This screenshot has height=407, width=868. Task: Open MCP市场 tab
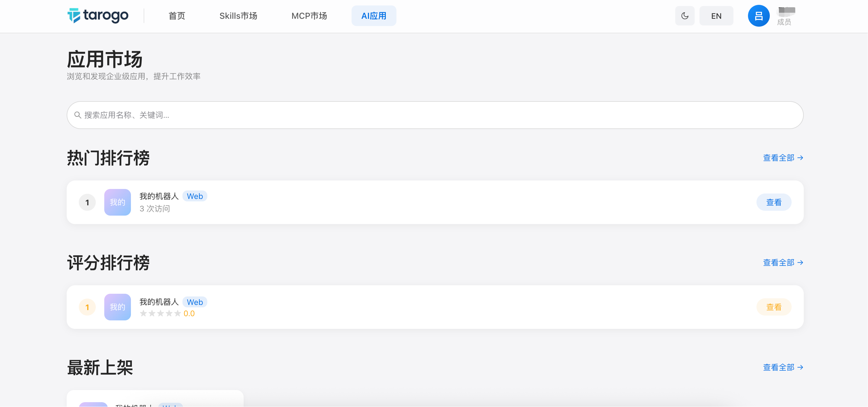(309, 16)
